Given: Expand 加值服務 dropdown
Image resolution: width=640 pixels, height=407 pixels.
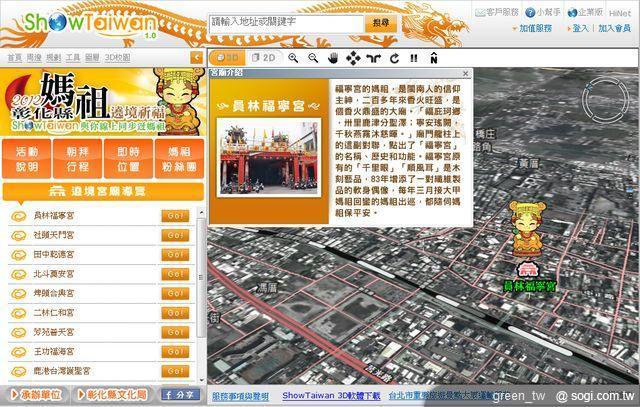Looking at the screenshot, I should (x=532, y=28).
